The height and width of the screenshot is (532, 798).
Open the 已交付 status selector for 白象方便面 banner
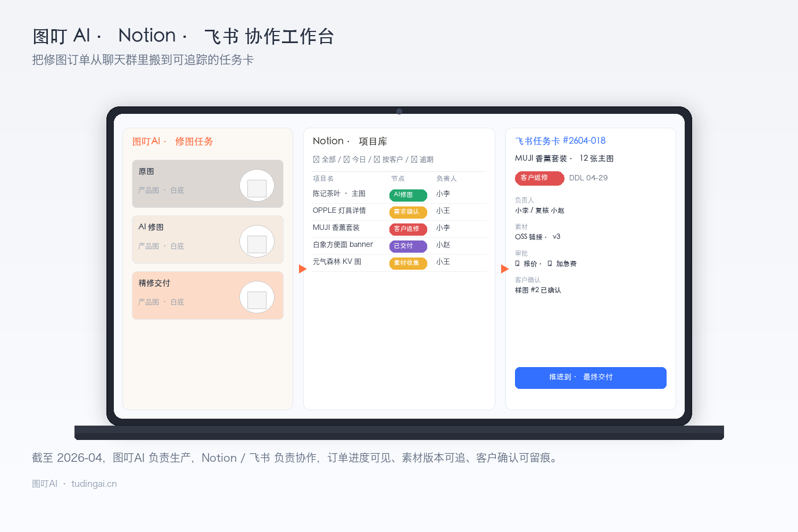pos(408,246)
